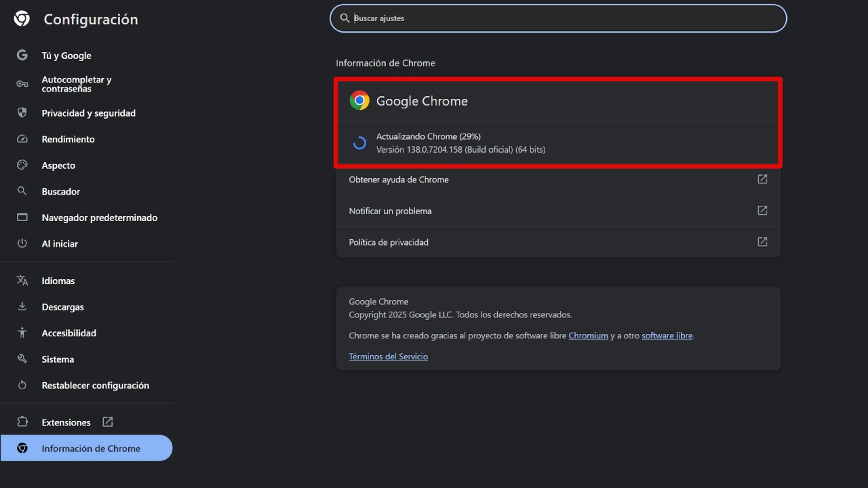Click Notificar un problema row

click(558, 211)
